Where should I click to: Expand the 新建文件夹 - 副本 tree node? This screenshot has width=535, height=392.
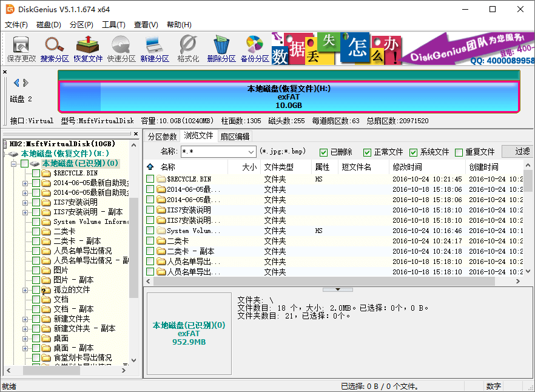pyautogui.click(x=25, y=329)
